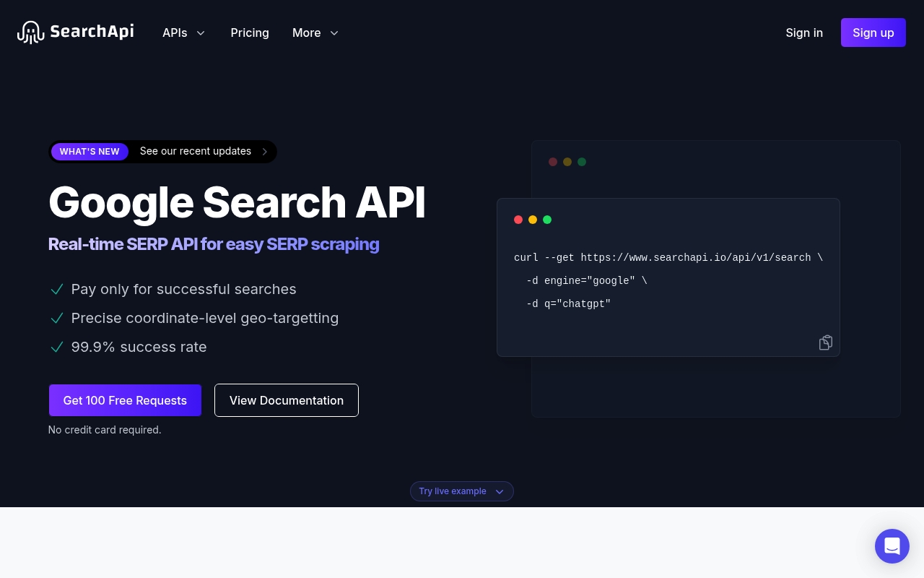Click the Sign up button
The image size is (924, 578).
click(873, 33)
